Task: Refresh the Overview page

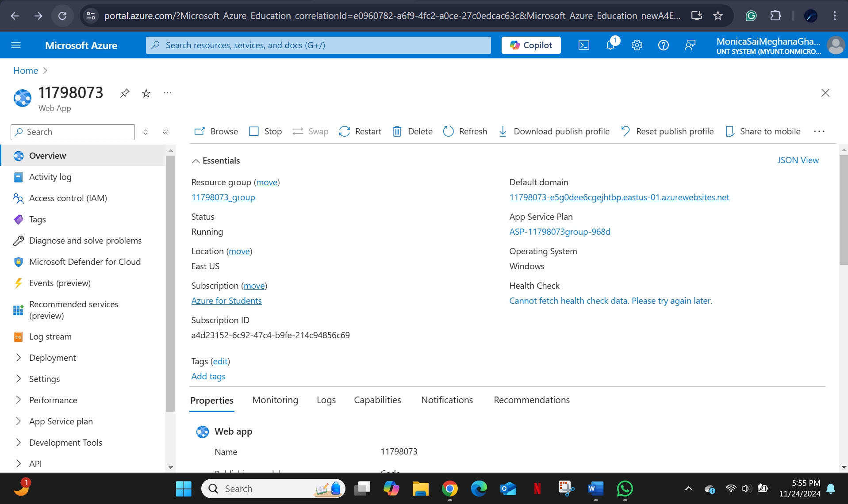Action: click(465, 131)
